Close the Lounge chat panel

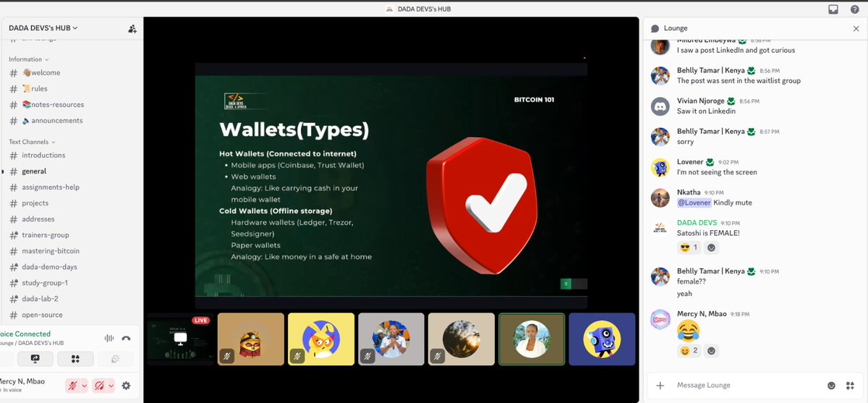click(856, 28)
